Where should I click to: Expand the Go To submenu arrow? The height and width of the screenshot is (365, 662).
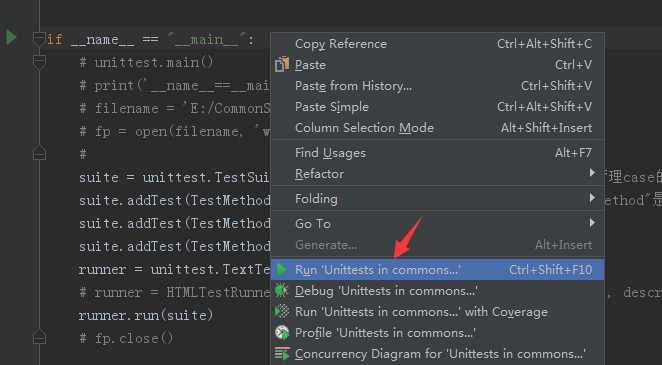[x=592, y=222]
